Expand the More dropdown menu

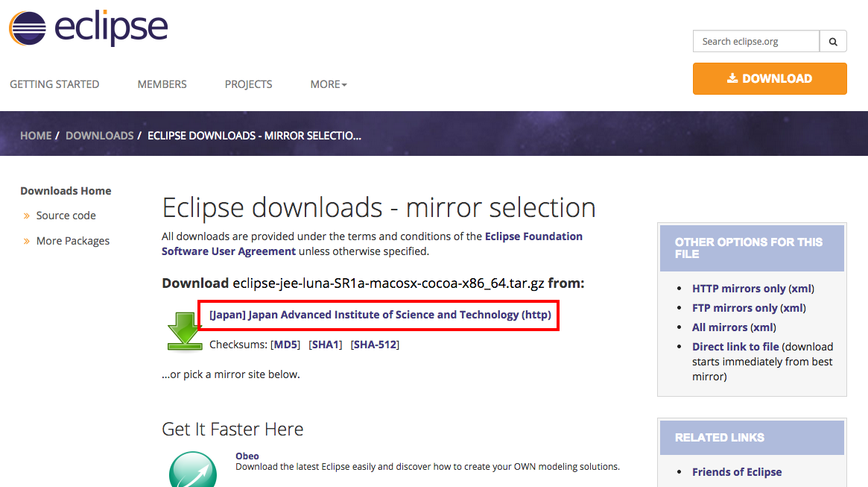point(329,84)
